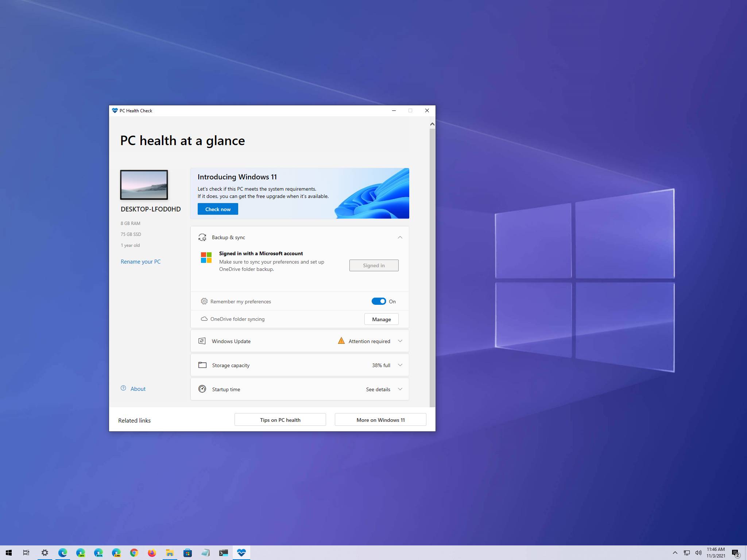Toggle the Signed in Microsoft account status
Viewport: 747px width, 560px height.
click(x=373, y=265)
